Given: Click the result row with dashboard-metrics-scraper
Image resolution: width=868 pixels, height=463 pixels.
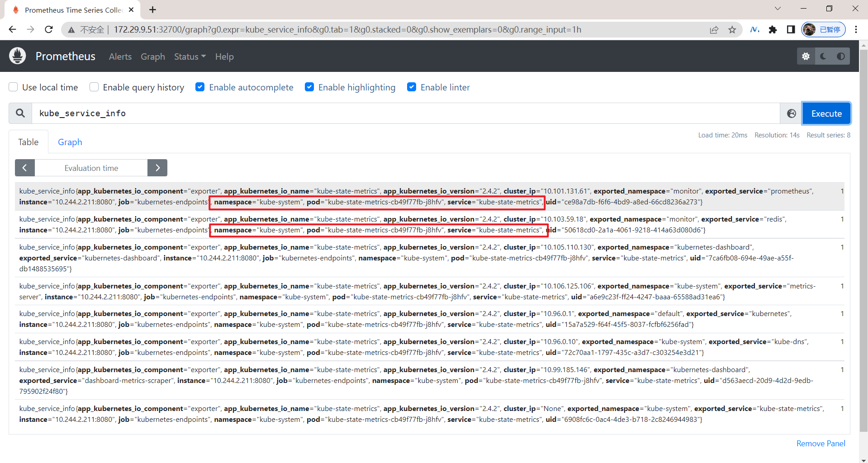Looking at the screenshot, I should [430, 380].
